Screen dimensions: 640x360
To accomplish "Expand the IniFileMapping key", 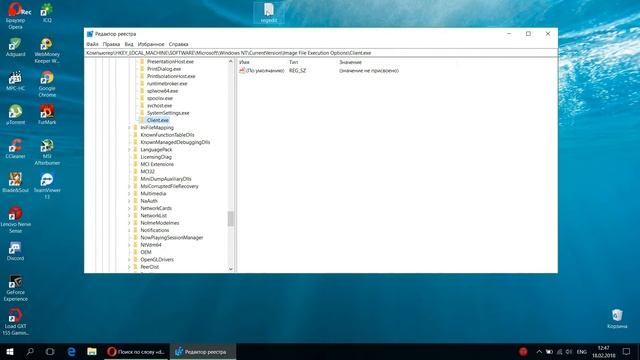I will coord(129,128).
